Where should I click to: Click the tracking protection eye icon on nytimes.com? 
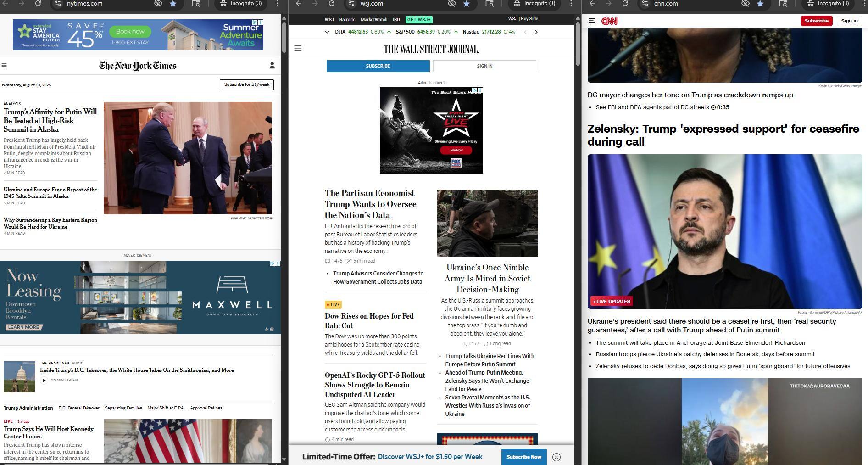coord(158,4)
